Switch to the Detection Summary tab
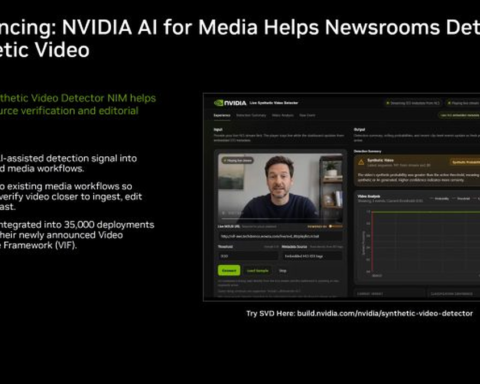This screenshot has width=480, height=384. [251, 115]
